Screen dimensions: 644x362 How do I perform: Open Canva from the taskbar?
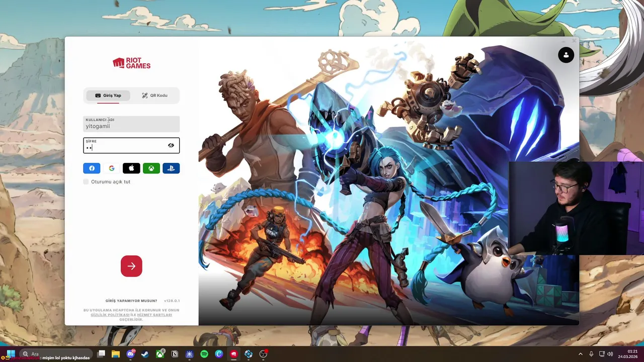(219, 354)
